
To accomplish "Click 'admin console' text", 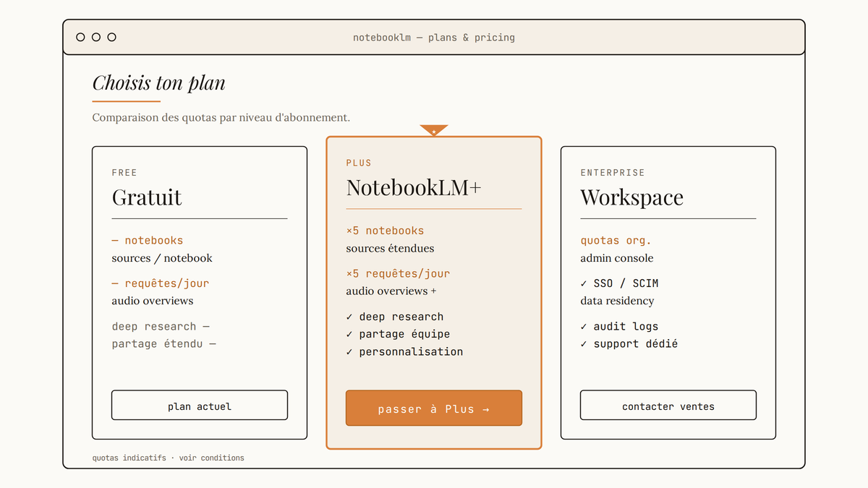I will tap(616, 258).
